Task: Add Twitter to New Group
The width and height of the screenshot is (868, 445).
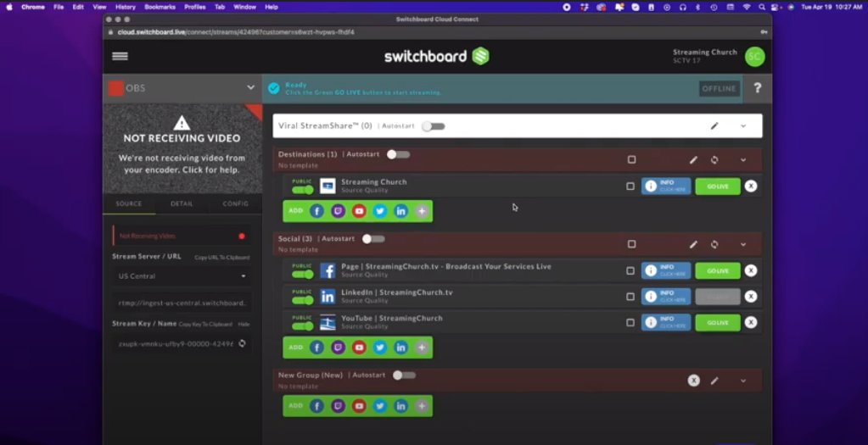Action: [x=380, y=406]
